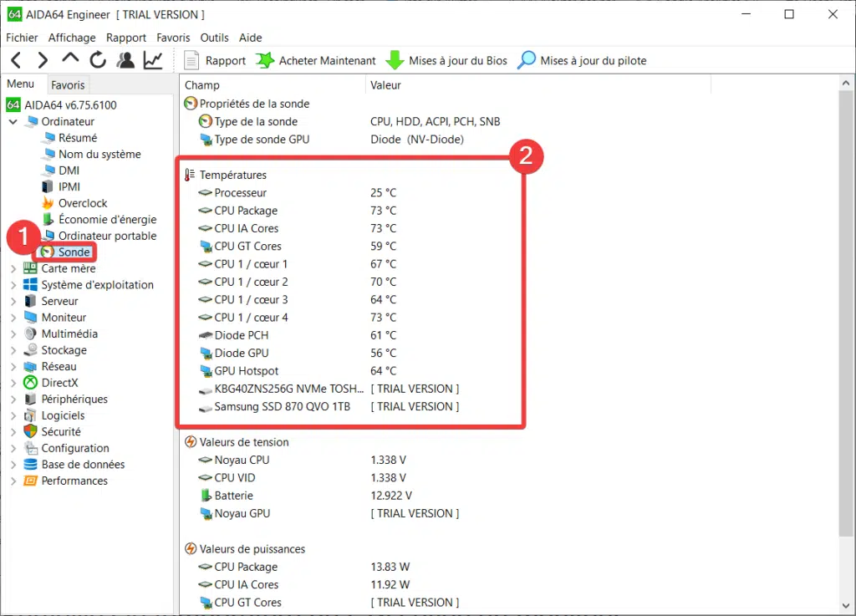Open the Rapport menu in menu bar

(126, 38)
